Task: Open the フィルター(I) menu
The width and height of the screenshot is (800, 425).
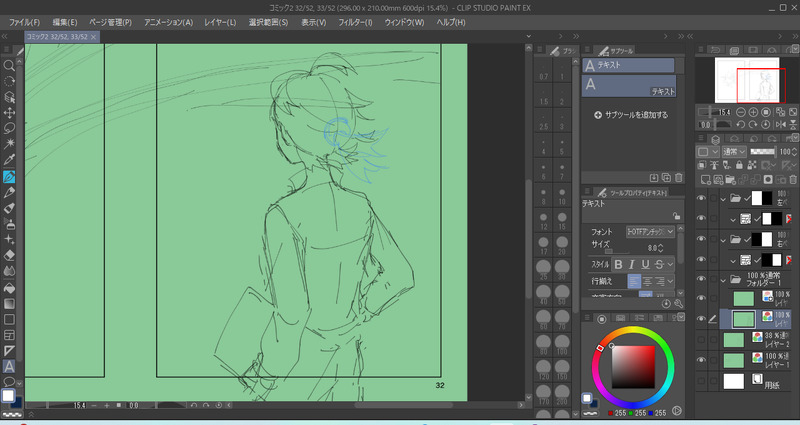Action: (x=355, y=22)
